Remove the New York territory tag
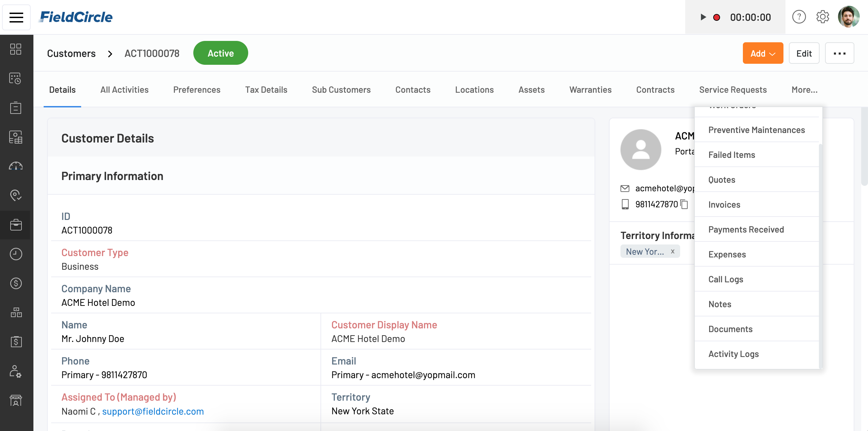Viewport: 868px width, 431px height. coord(673,251)
